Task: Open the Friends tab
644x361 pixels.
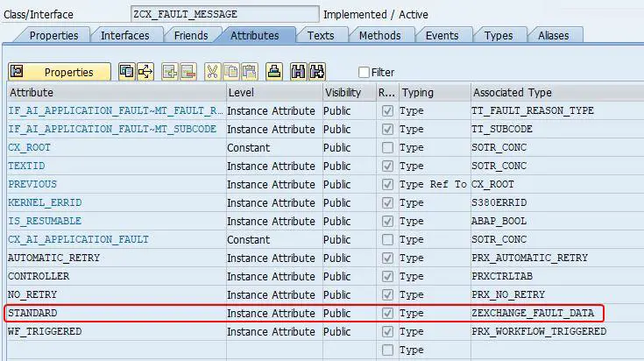Action: (x=191, y=35)
